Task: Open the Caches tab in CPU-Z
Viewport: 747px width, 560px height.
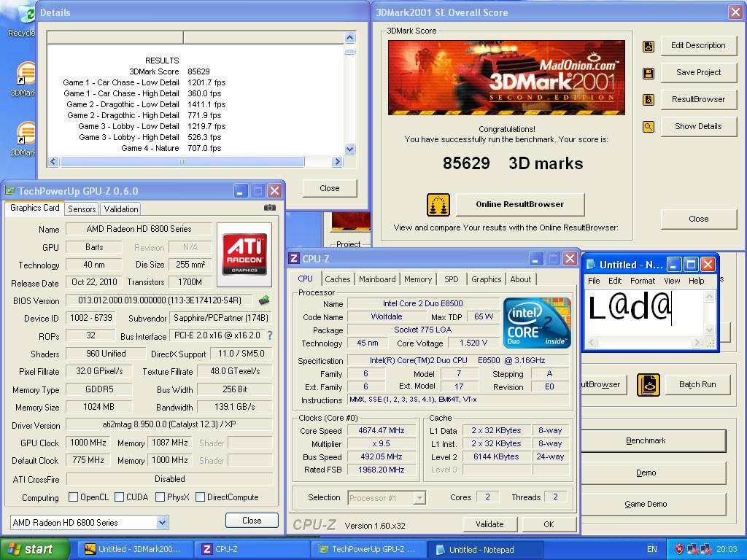Action: (337, 279)
